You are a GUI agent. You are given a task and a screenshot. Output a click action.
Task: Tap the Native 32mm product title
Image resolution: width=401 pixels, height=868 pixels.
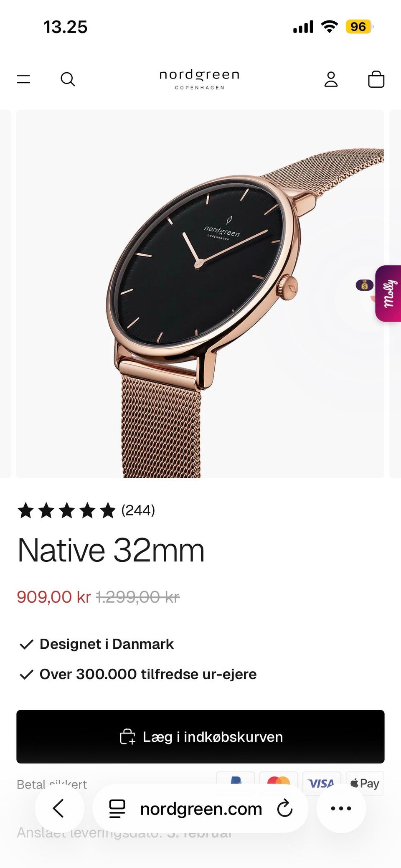pyautogui.click(x=111, y=550)
